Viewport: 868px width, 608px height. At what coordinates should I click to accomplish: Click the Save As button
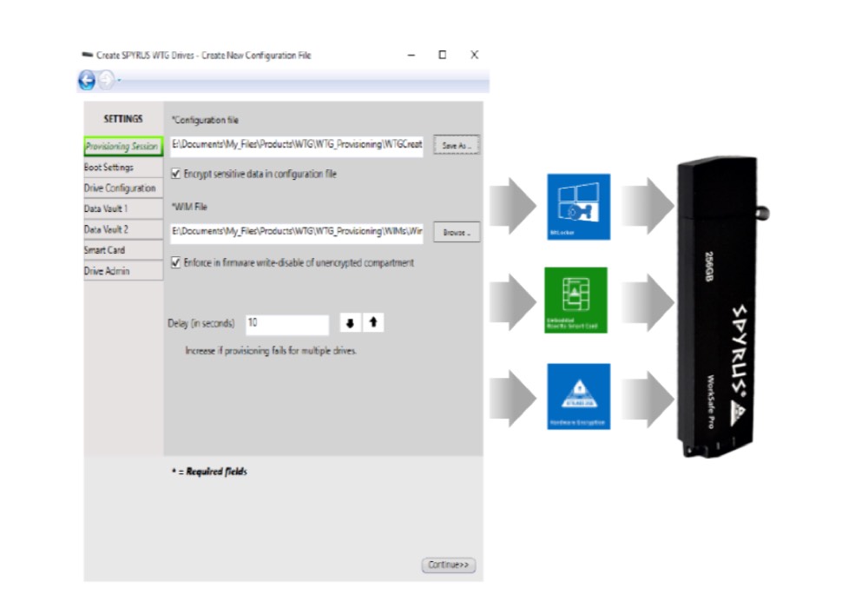[x=457, y=145]
